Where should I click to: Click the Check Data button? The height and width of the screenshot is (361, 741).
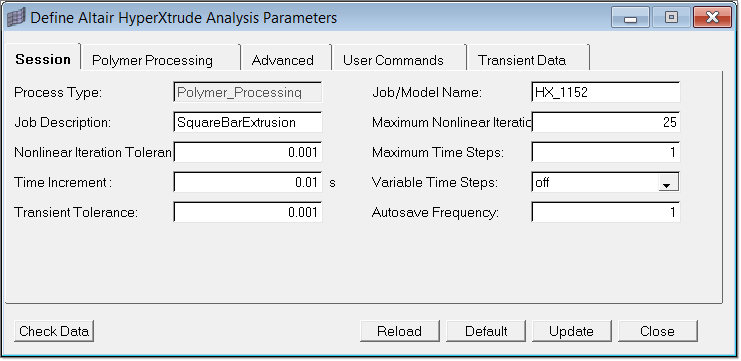[54, 331]
